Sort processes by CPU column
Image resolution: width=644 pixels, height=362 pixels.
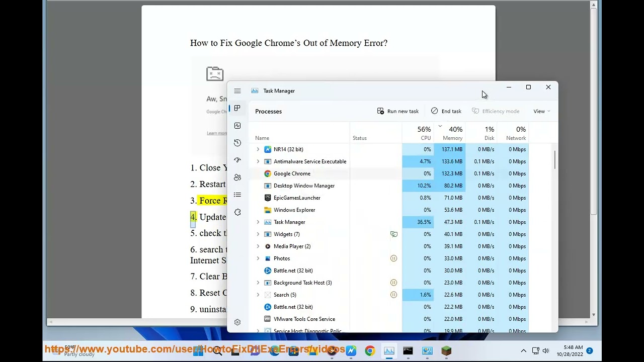coord(417,133)
